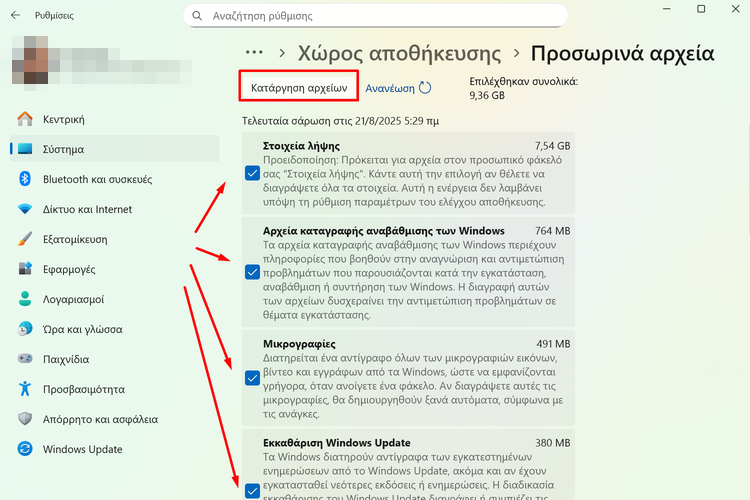This screenshot has width=750, height=500.
Task: Click the circular refresh icon beside Ανανέωση
Action: [x=425, y=88]
